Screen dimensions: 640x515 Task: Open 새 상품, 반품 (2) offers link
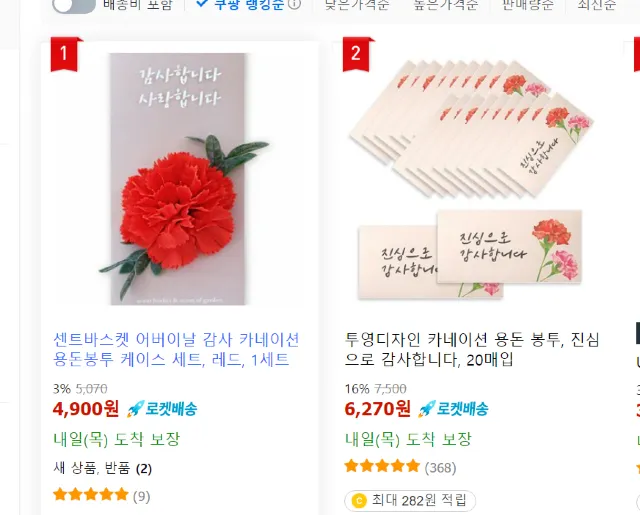(102, 468)
